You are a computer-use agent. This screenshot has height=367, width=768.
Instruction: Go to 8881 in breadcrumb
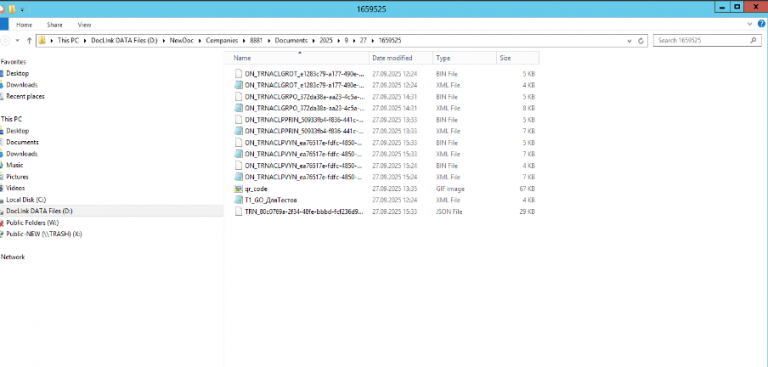[x=256, y=41]
